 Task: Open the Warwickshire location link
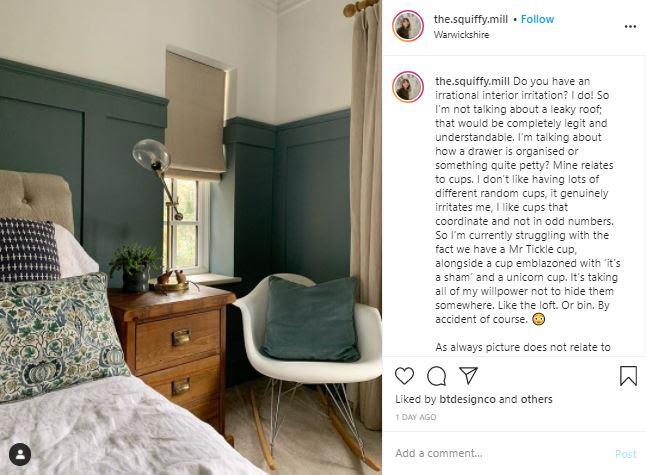(461, 35)
